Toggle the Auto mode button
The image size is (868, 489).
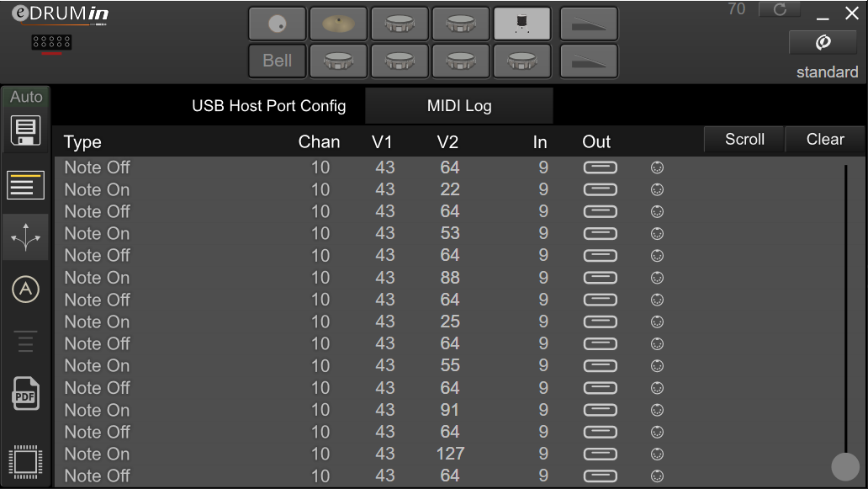click(x=26, y=97)
